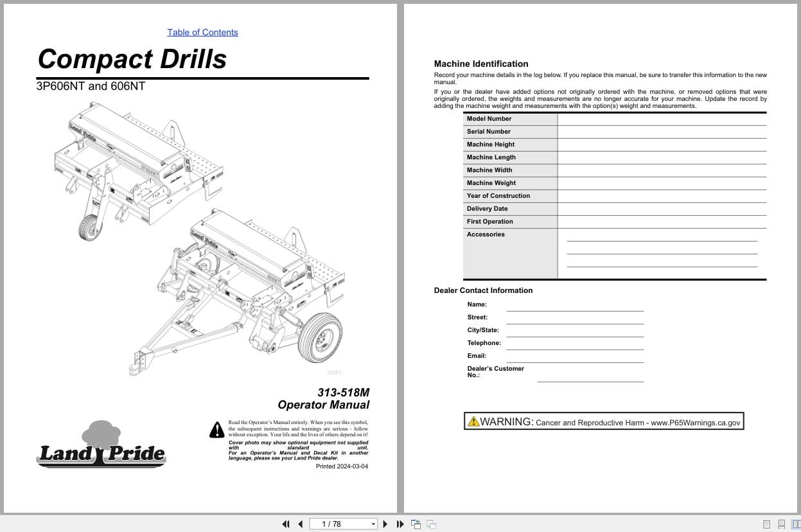Click 'Printed 2024-03-04' text
This screenshot has height=532, width=801.
point(342,466)
